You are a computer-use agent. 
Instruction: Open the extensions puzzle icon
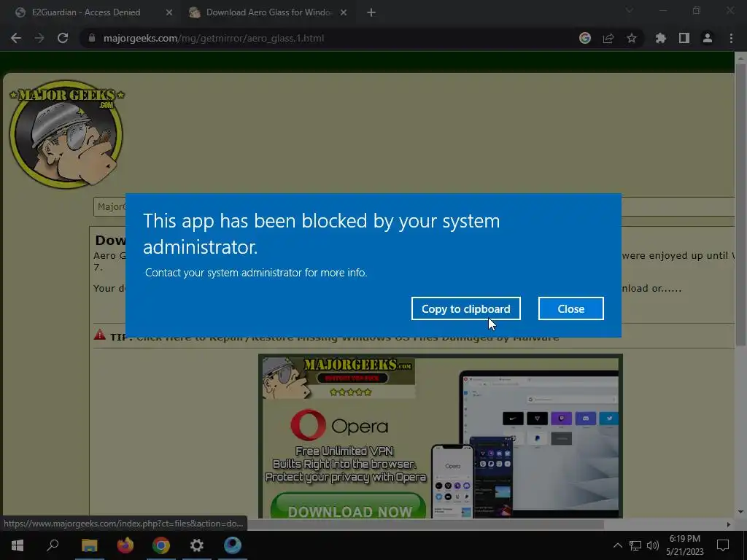click(661, 38)
